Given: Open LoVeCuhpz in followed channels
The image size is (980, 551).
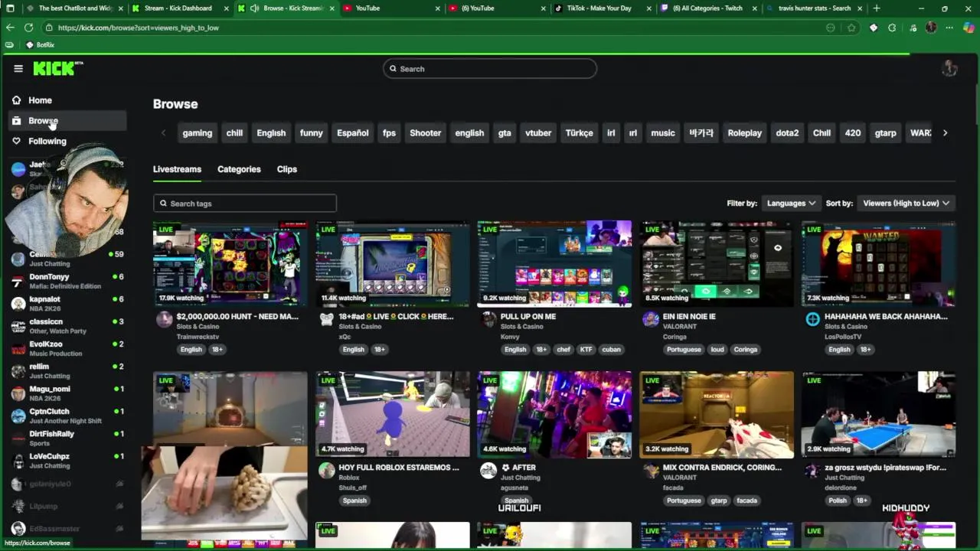Looking at the screenshot, I should click(67, 460).
